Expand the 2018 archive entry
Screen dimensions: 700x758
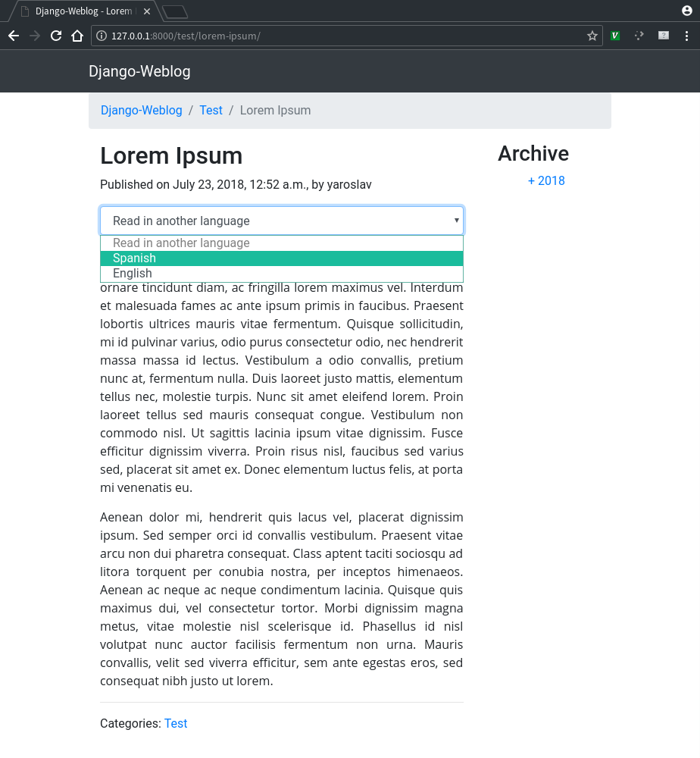pyautogui.click(x=546, y=180)
